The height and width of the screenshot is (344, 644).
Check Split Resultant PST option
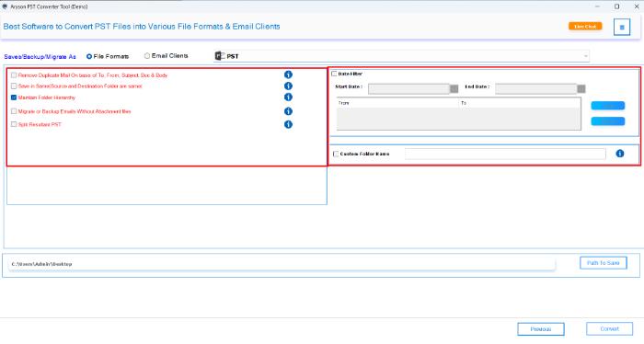tap(14, 124)
